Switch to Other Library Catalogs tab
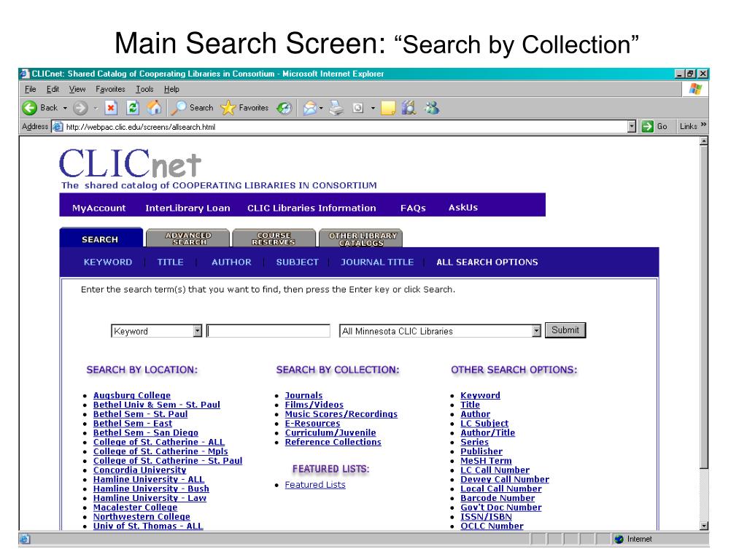The image size is (747, 560). 362,238
